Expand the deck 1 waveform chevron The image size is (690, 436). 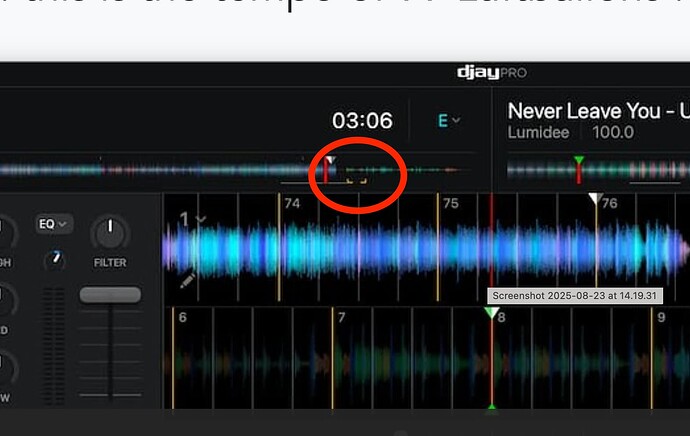pos(201,219)
